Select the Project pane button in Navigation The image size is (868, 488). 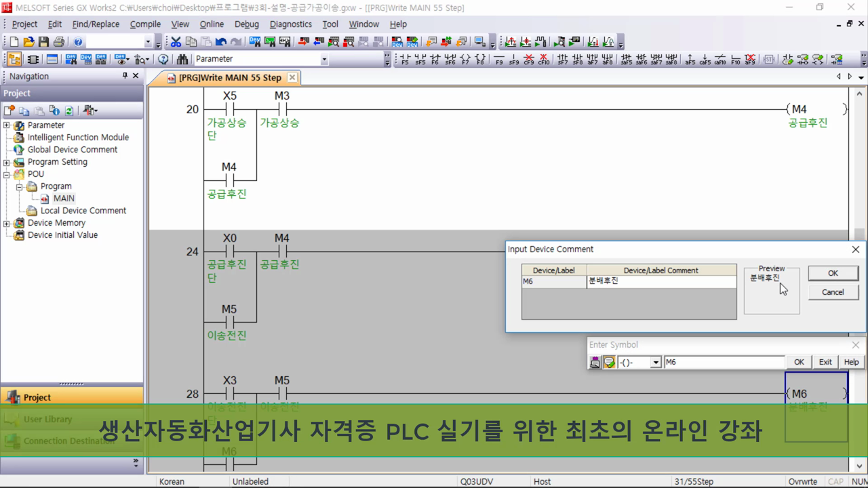pos(71,397)
